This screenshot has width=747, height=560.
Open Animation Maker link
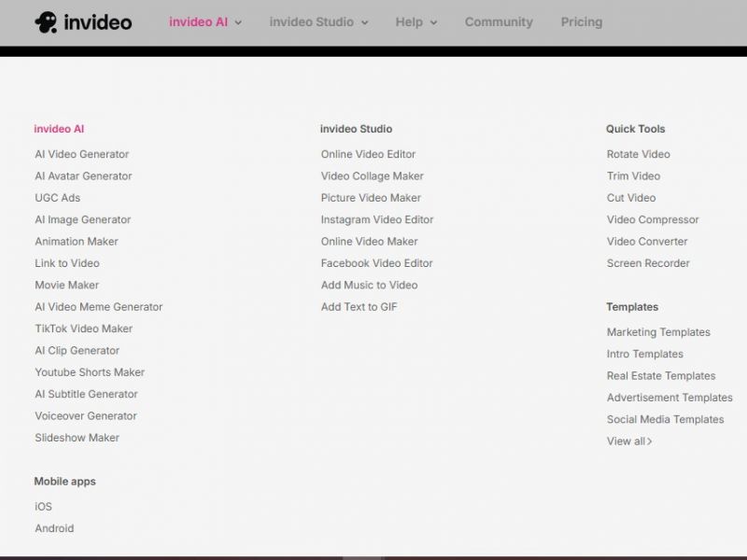pyautogui.click(x=77, y=242)
